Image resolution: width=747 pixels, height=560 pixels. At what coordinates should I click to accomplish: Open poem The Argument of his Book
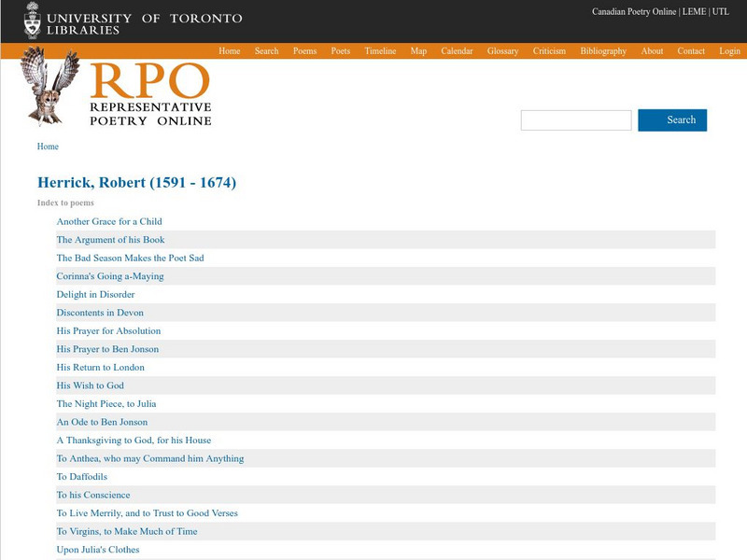tap(110, 240)
